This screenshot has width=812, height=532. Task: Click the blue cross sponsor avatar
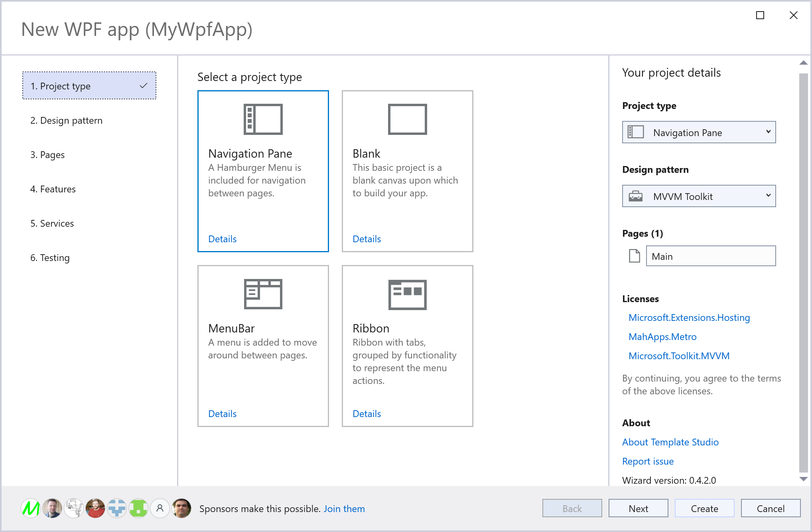click(117, 508)
